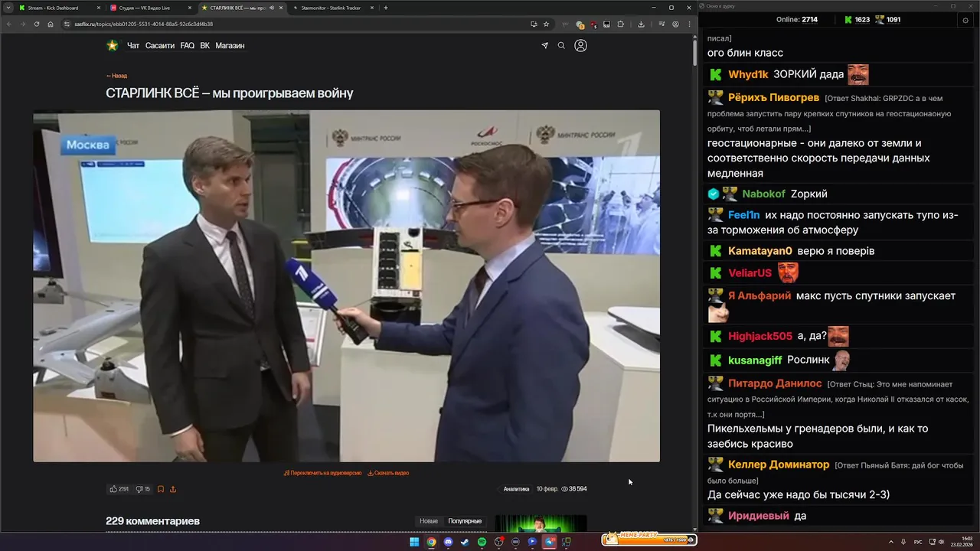
Task: Open Discord from the taskbar
Action: [x=448, y=542]
